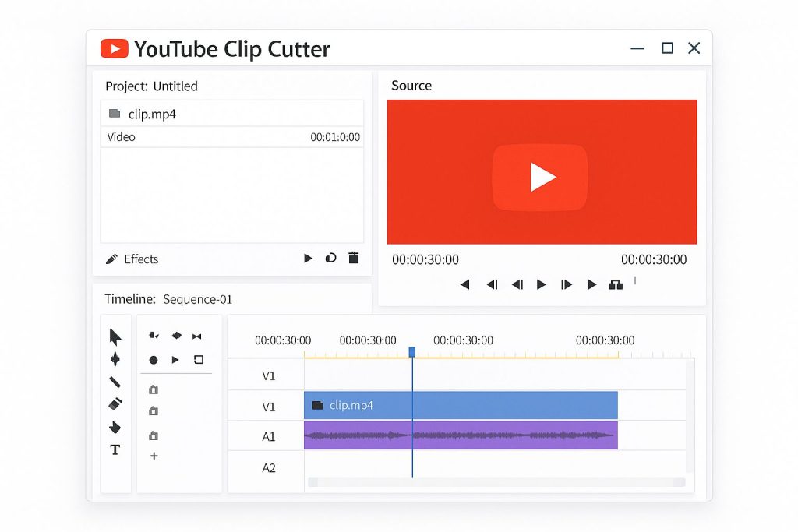Click the circular reload icon in Project panel
798x532 pixels.
point(330,258)
